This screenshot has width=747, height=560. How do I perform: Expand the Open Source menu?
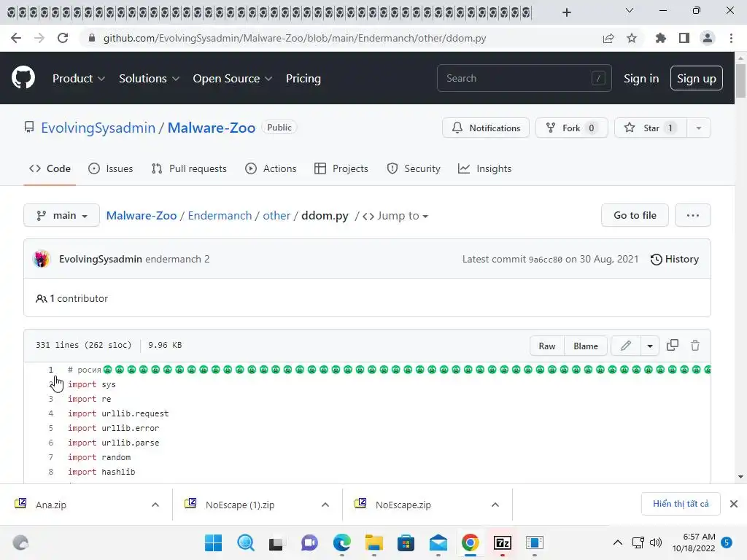coord(233,78)
